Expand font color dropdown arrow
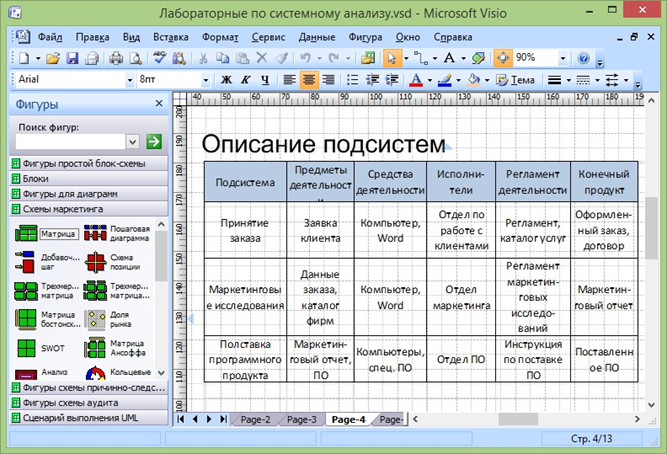Viewport: 667px width, 454px height. [430, 80]
